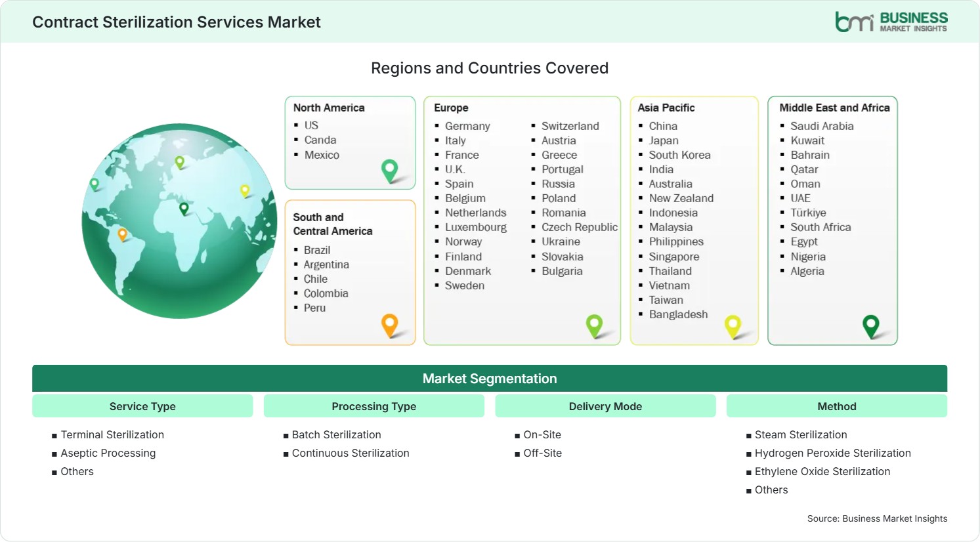The image size is (980, 542).
Task: Click the green pin on the globe's North America
Action: pyautogui.click(x=95, y=184)
